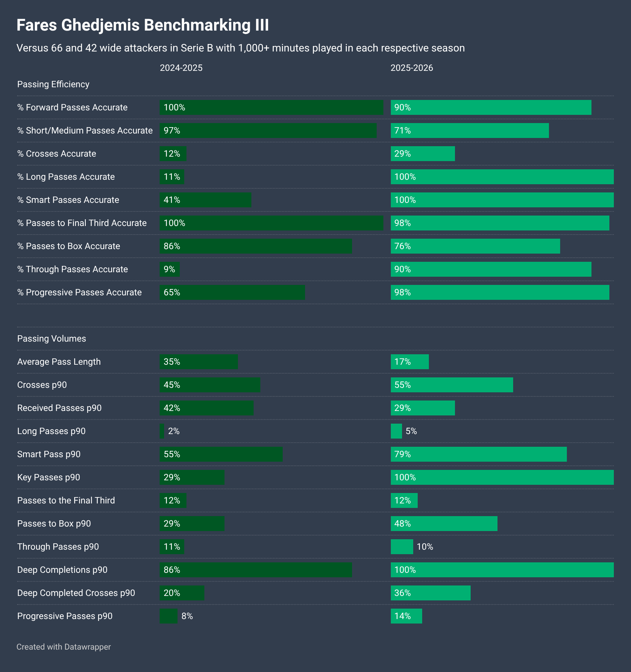Select the Passing Efficiency section heading

click(53, 84)
